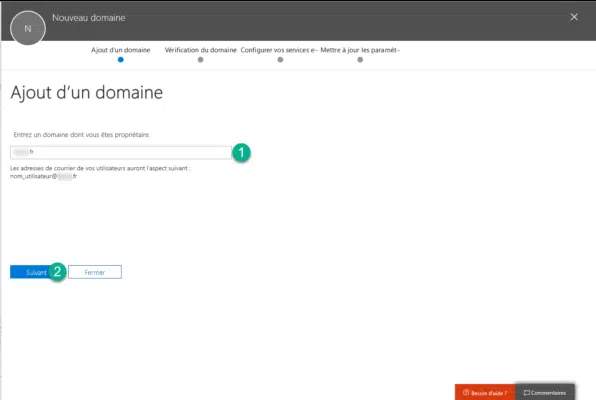Viewport: 596px width, 400px height.
Task: Open the Besoin d'aide ? help button
Action: (485, 392)
